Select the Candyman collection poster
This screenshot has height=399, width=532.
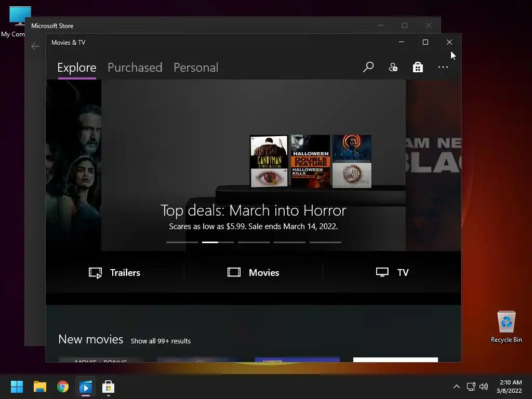[x=269, y=161]
